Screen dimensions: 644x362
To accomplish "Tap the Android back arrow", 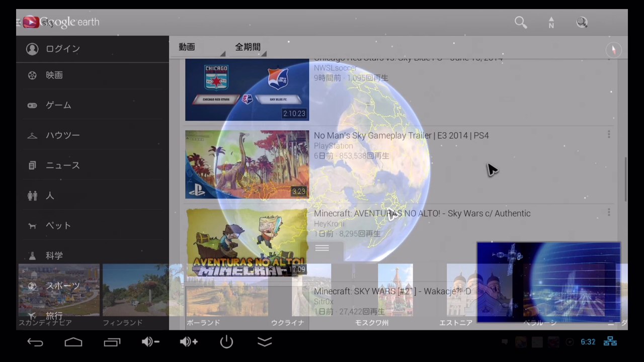I will click(x=35, y=342).
